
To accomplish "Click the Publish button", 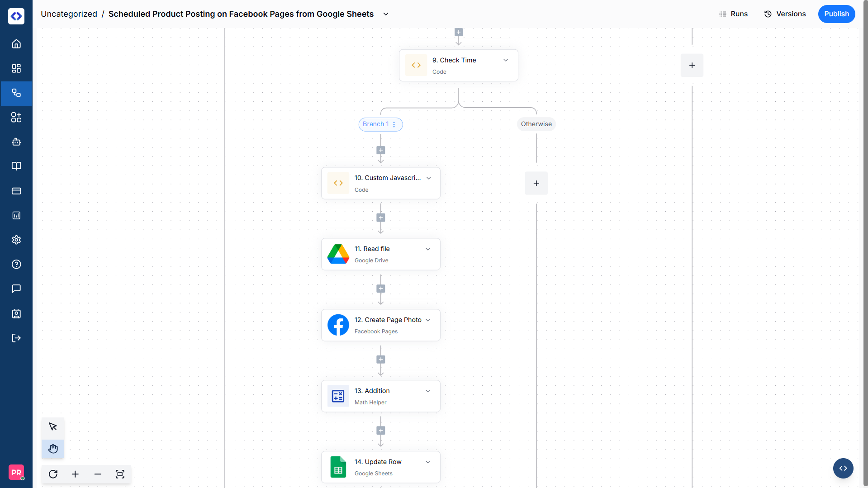I will click(836, 14).
